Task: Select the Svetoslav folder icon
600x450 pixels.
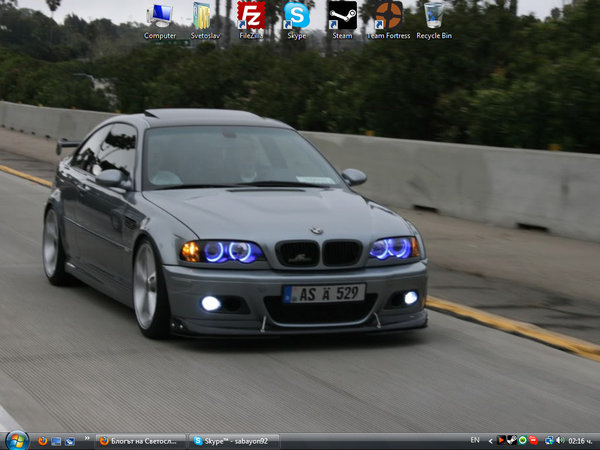Action: [205, 21]
